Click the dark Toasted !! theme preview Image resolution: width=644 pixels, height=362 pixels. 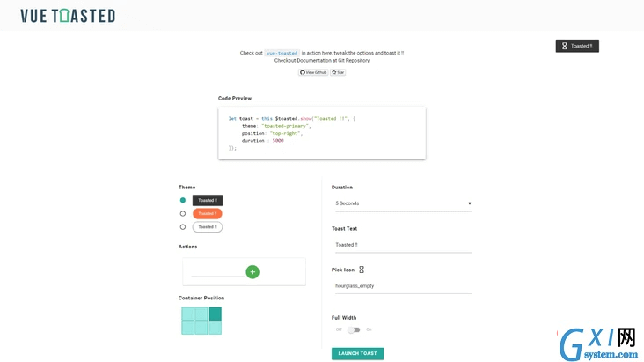click(208, 200)
